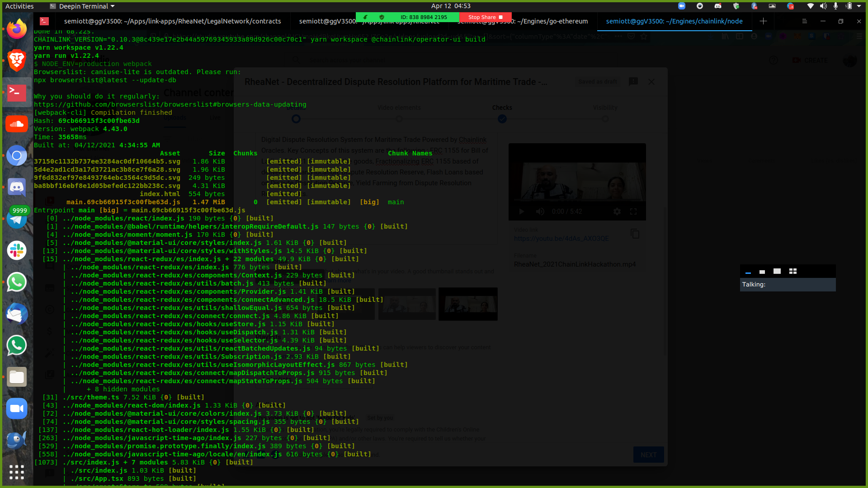Open the system menu arrow at top right
The height and width of the screenshot is (488, 868).
tap(859, 6)
